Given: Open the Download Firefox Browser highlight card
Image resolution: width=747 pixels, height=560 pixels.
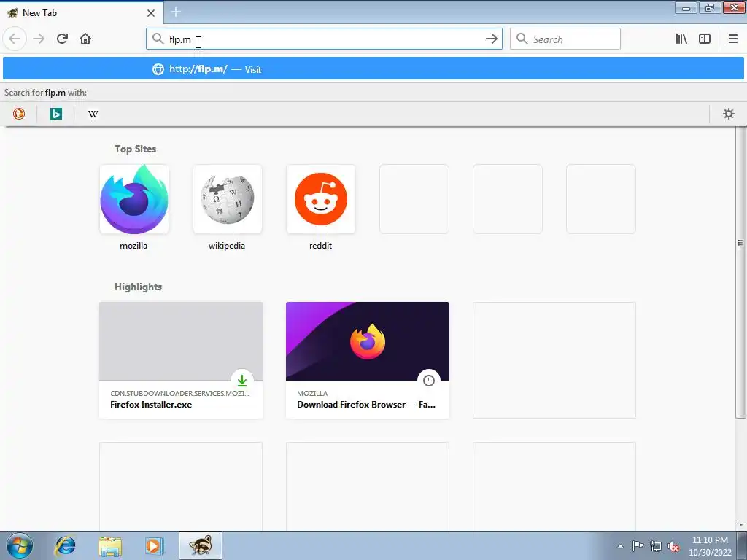Looking at the screenshot, I should click(x=368, y=360).
